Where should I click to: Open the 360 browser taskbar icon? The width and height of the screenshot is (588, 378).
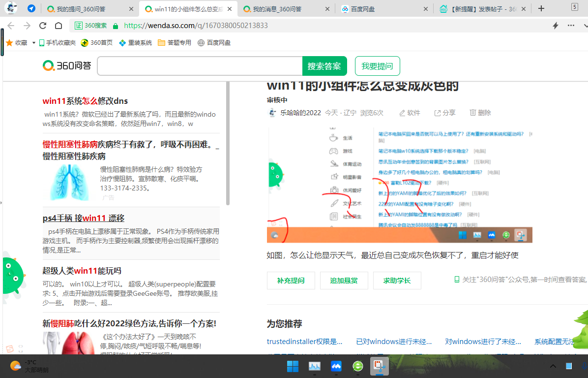pyautogui.click(x=358, y=366)
